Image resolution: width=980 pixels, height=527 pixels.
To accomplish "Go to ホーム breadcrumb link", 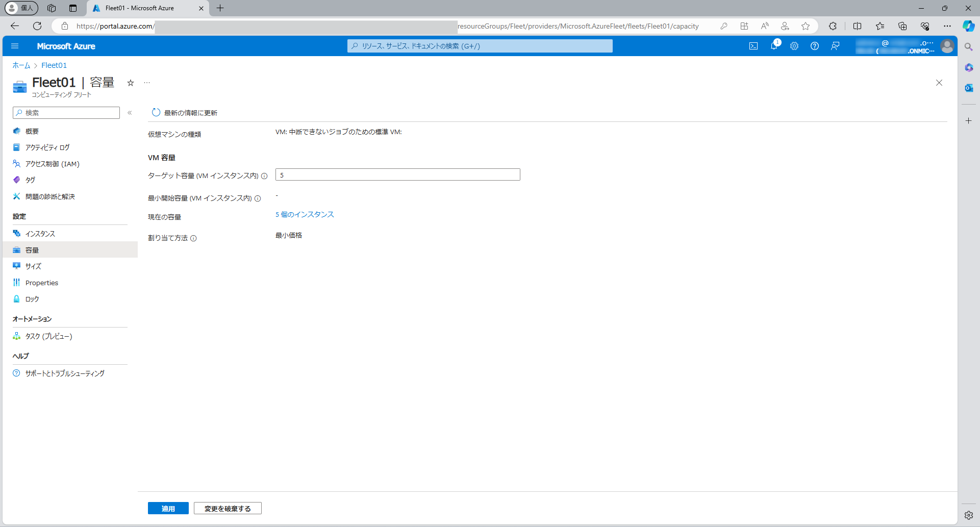I will [x=21, y=65].
